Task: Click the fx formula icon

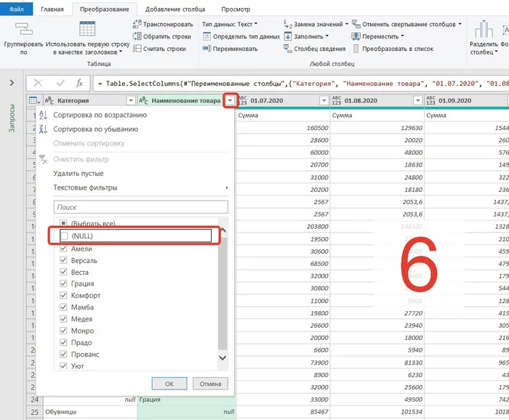Action: pos(79,84)
